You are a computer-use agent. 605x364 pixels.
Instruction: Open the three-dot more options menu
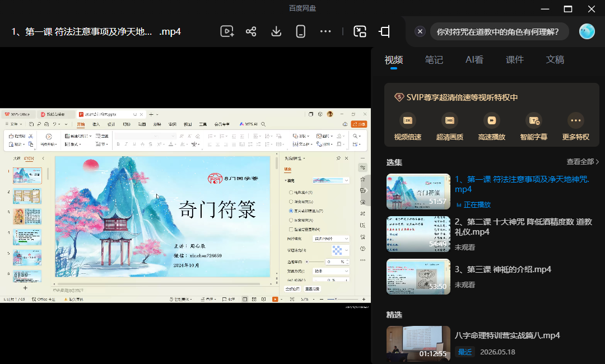[x=325, y=31]
